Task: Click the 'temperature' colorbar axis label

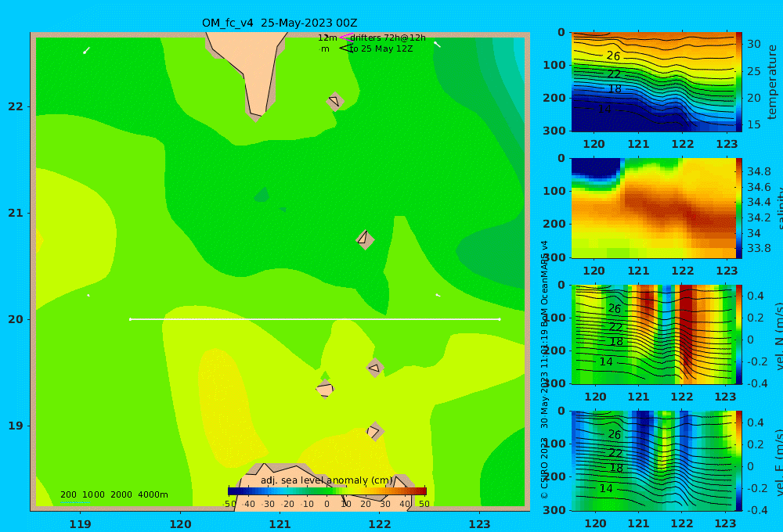Action: (772, 82)
